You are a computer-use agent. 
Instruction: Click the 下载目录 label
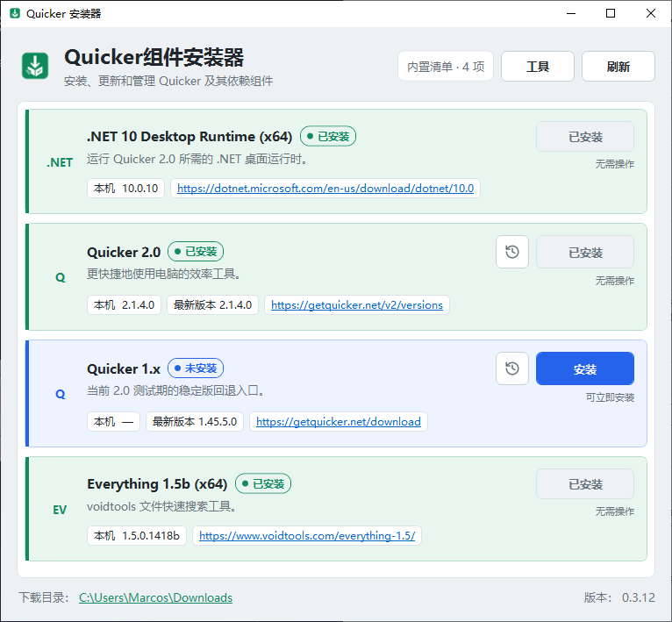[44, 597]
